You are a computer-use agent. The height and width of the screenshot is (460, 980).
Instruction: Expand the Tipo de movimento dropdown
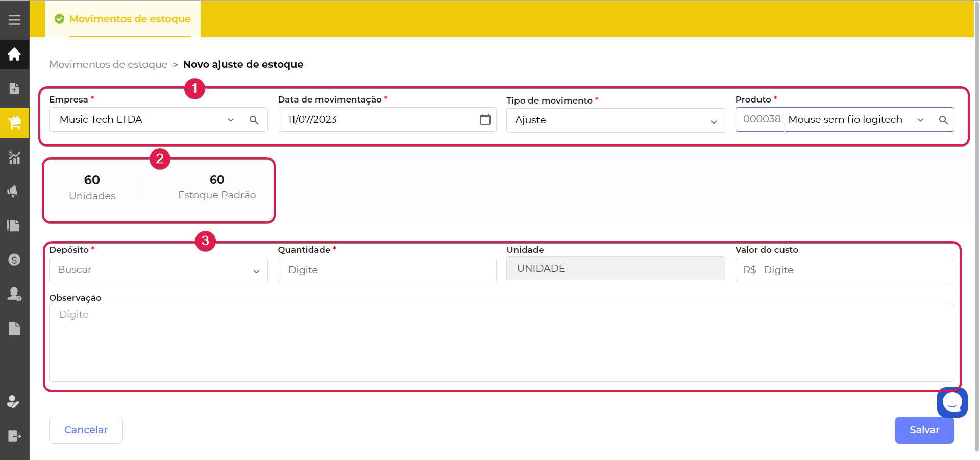714,121
